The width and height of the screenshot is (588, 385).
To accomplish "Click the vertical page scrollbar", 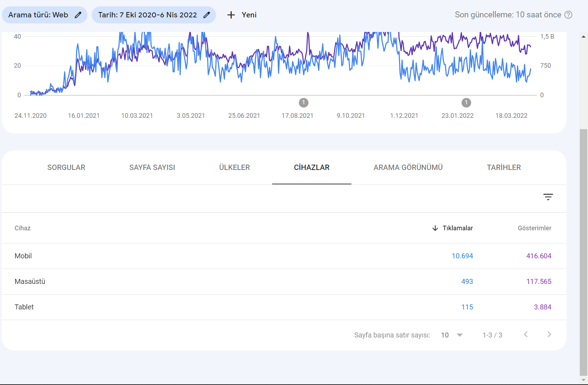I will tap(583, 252).
